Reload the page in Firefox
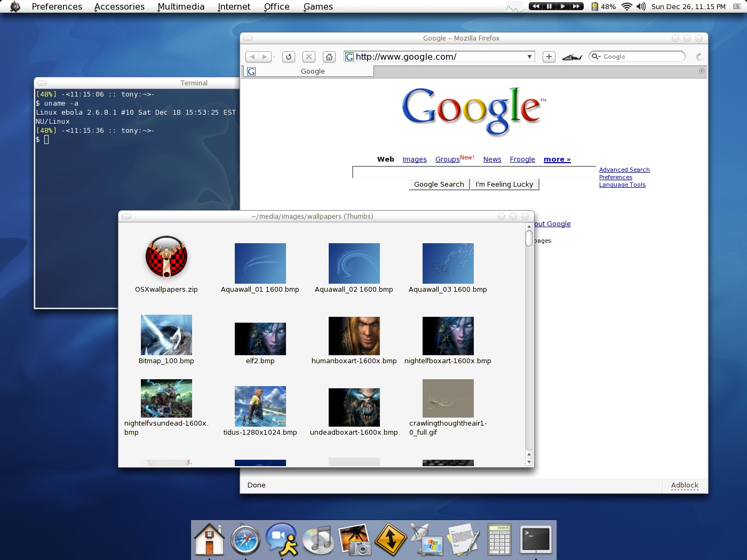 pos(289,57)
